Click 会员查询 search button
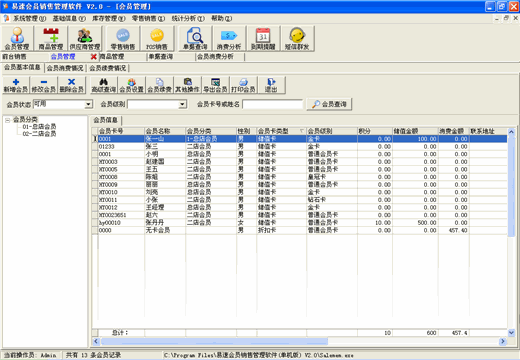Screen dimensions: 520x360 [x=329, y=104]
